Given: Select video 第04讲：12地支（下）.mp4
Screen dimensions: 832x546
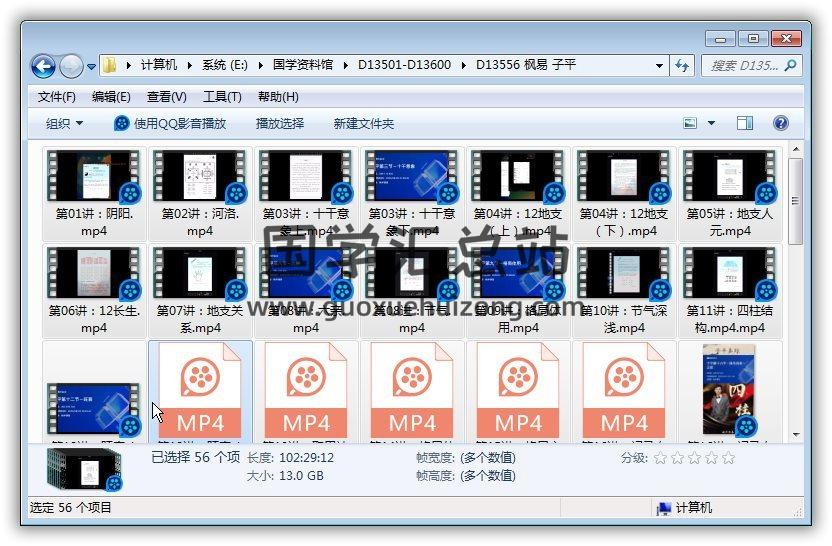Looking at the screenshot, I should (x=624, y=194).
